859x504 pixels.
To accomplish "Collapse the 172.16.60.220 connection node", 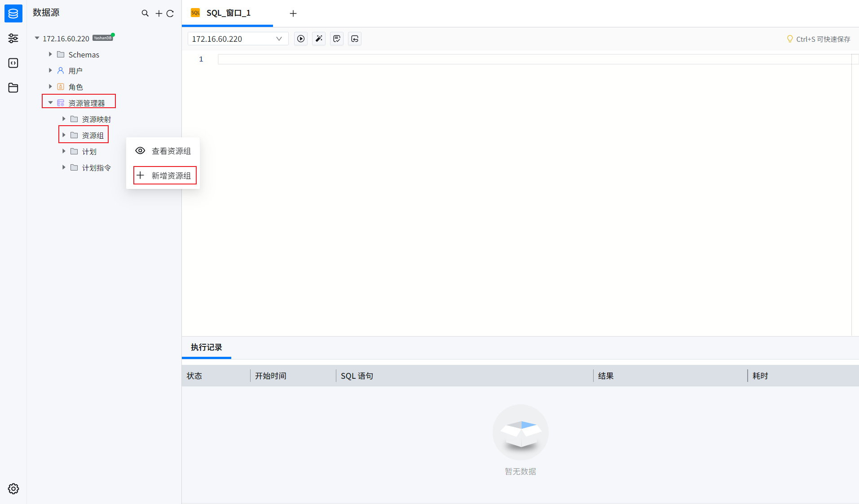I will pyautogui.click(x=37, y=39).
